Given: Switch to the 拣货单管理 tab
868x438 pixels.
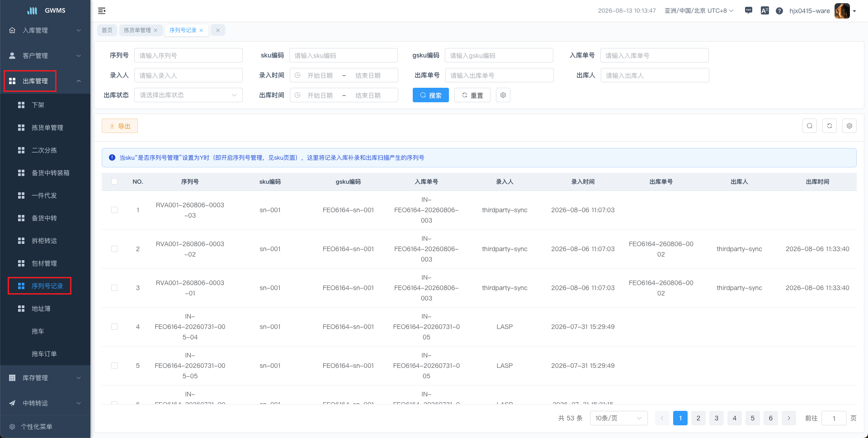Looking at the screenshot, I should pyautogui.click(x=137, y=30).
